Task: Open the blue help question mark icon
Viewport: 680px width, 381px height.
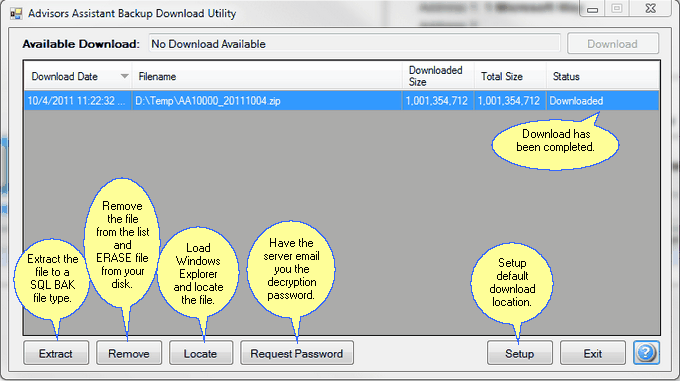Action: tap(646, 353)
